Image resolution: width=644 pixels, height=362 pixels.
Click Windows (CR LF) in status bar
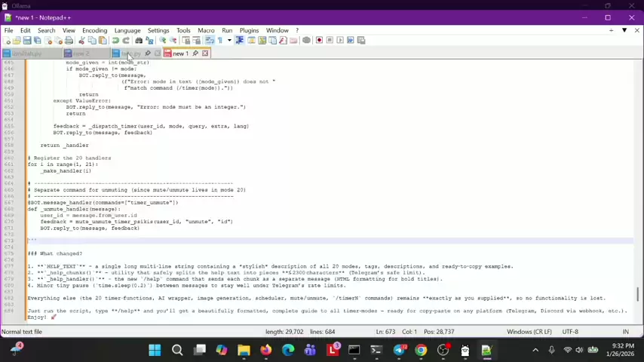(530, 332)
